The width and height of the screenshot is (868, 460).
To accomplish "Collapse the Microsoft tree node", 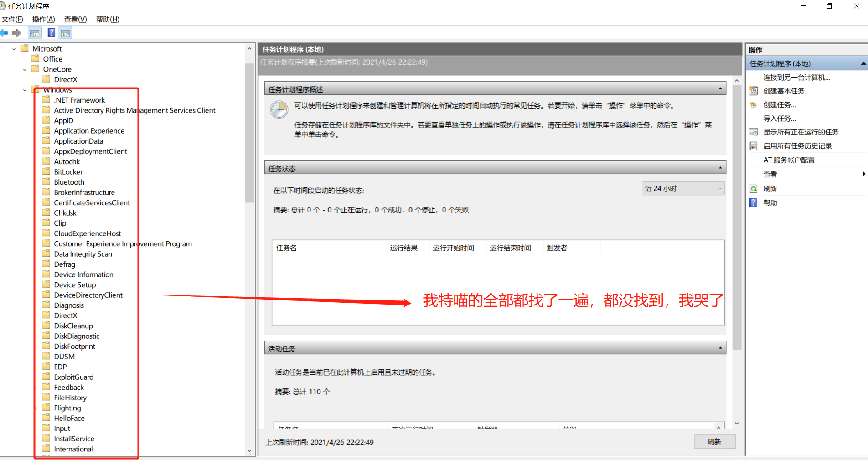I will (x=14, y=49).
